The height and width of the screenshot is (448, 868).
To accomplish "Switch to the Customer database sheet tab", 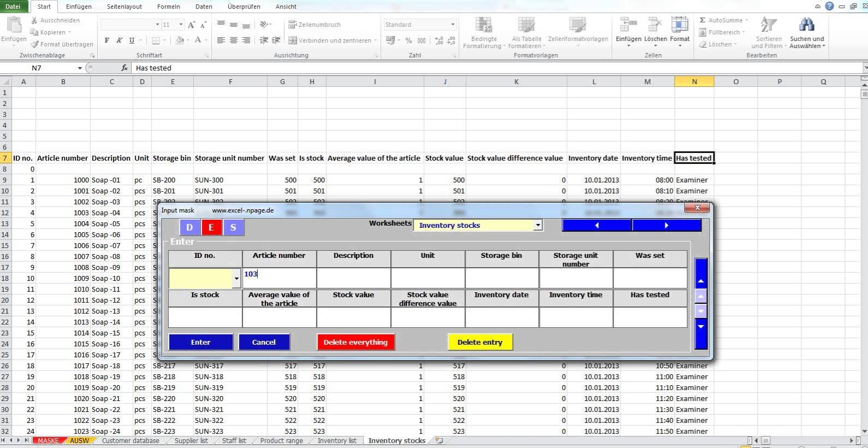I will 130,440.
